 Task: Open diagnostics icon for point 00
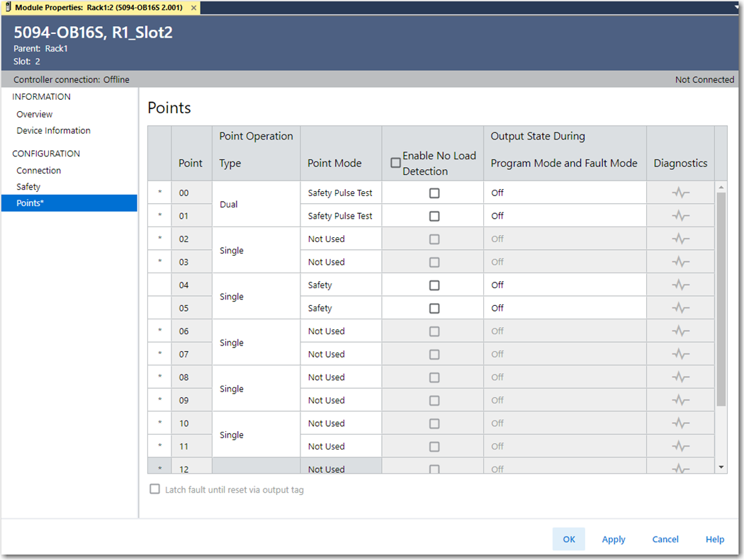[x=680, y=193]
